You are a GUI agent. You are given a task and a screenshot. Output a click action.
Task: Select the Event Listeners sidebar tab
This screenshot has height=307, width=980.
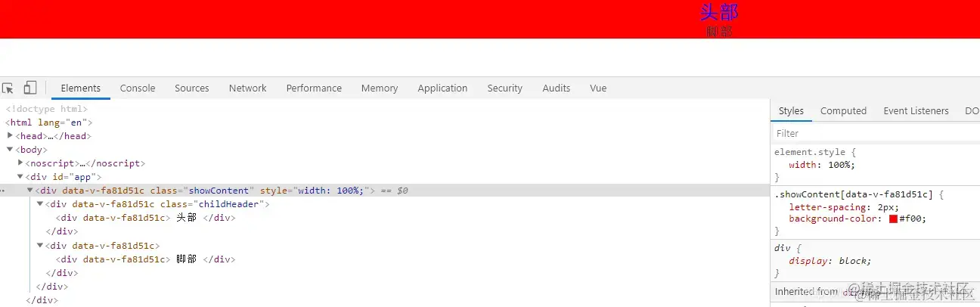[x=916, y=111]
